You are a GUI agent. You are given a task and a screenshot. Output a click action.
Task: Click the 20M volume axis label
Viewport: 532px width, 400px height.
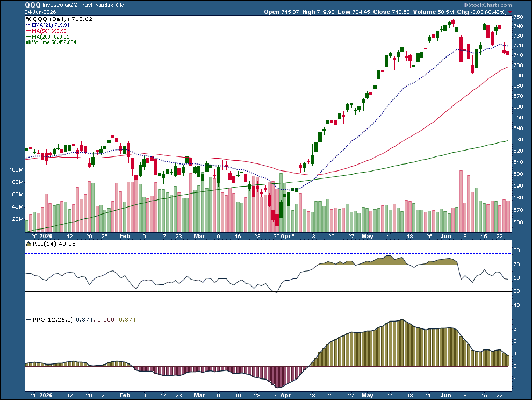click(18, 219)
